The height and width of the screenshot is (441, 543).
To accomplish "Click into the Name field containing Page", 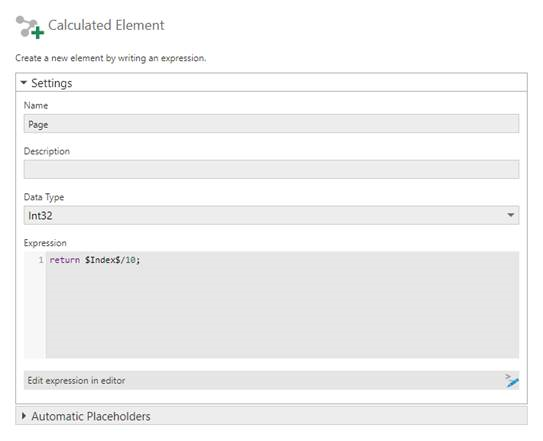I will [272, 124].
